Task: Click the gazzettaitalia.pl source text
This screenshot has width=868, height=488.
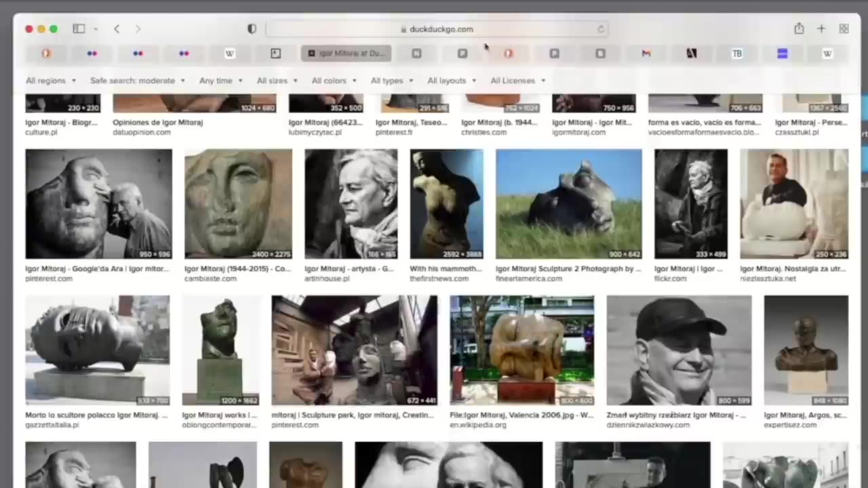Action: pos(52,425)
